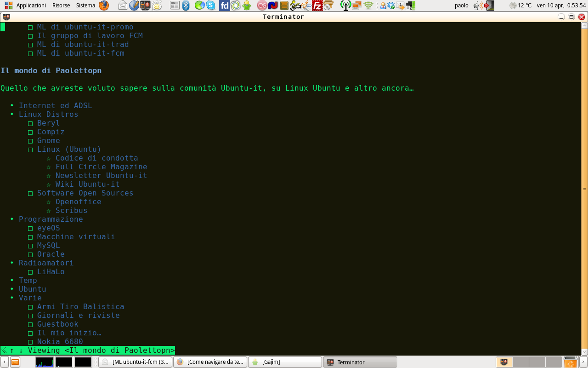Click the Terminator taskbar button
Image resolution: width=588 pixels, height=368 pixels.
pos(360,362)
